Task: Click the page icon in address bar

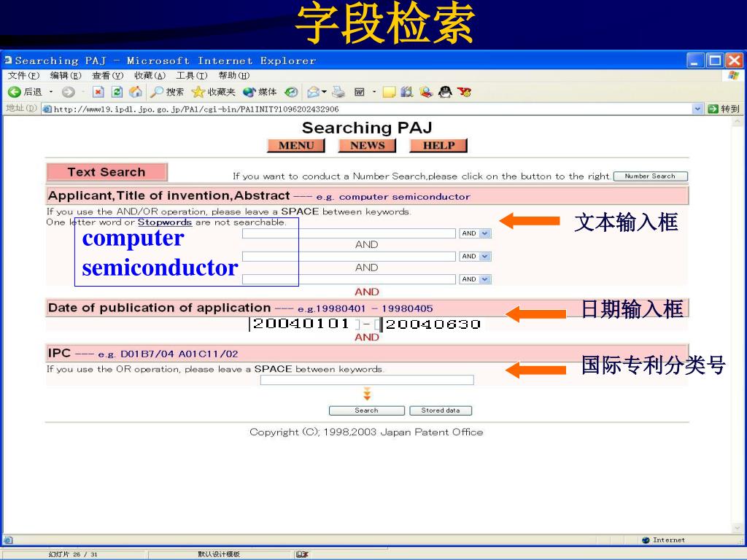Action: pyautogui.click(x=47, y=109)
